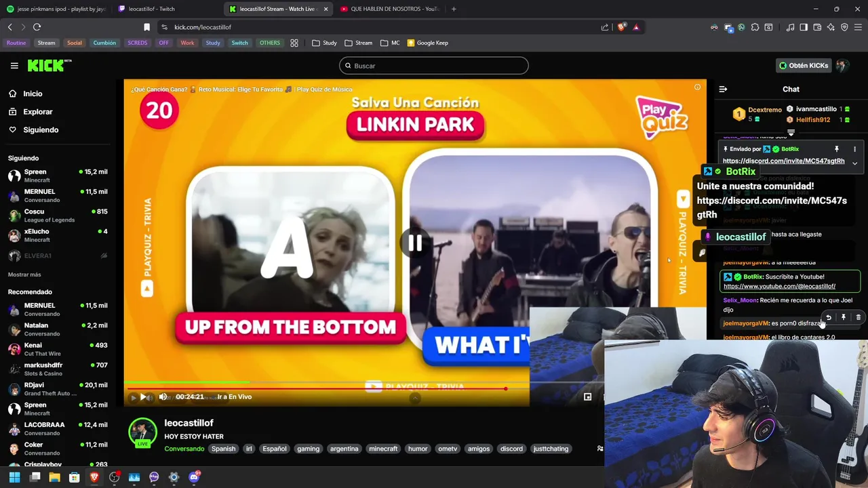Open the Stream bookmarks folder

pyautogui.click(x=358, y=43)
